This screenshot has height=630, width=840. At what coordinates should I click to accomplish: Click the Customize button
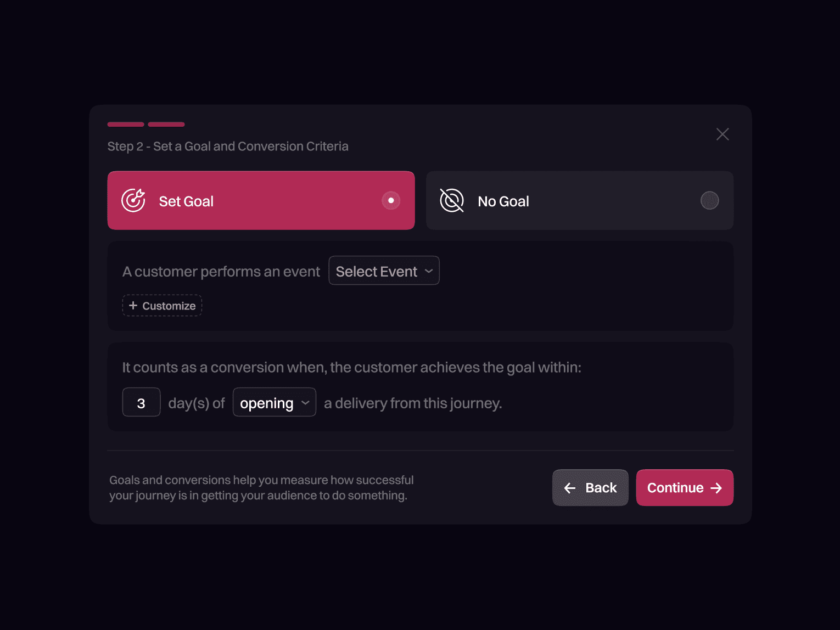(162, 305)
